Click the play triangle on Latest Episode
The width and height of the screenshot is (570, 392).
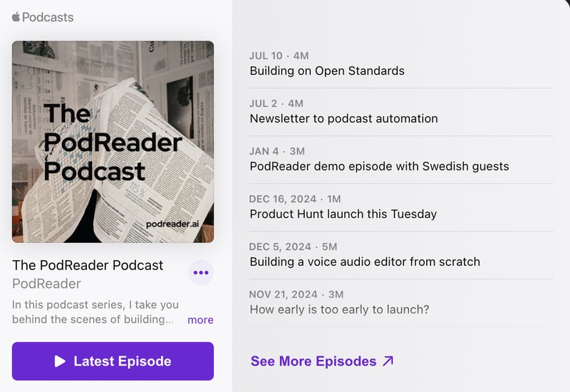click(x=61, y=361)
